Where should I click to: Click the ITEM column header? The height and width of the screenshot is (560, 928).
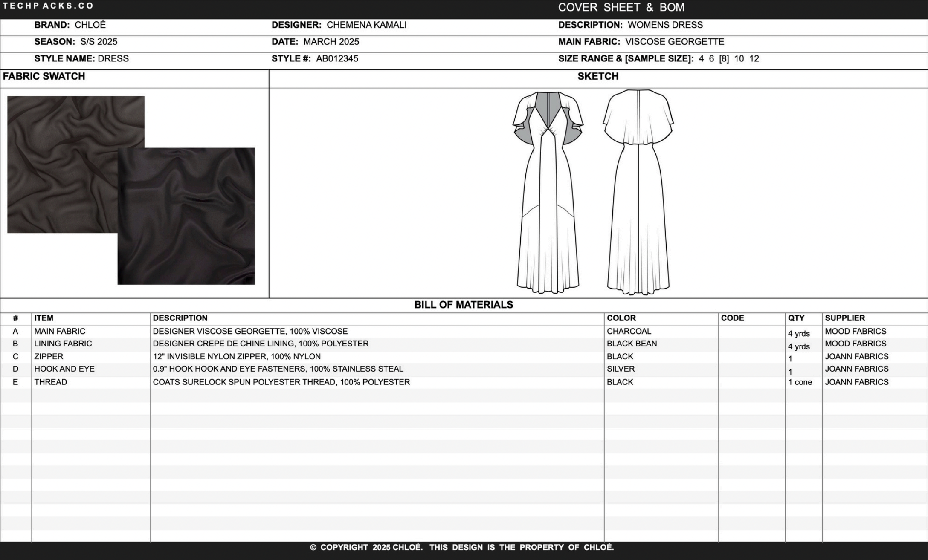click(x=43, y=318)
